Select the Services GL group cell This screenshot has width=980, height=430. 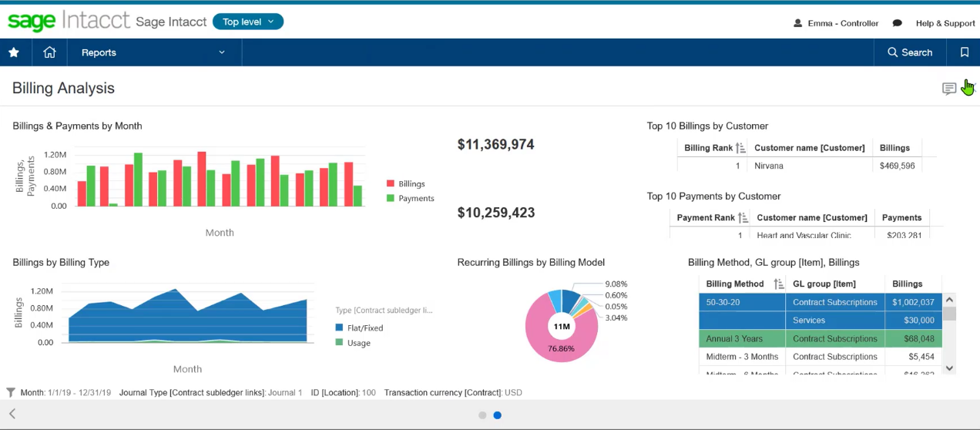tap(835, 321)
